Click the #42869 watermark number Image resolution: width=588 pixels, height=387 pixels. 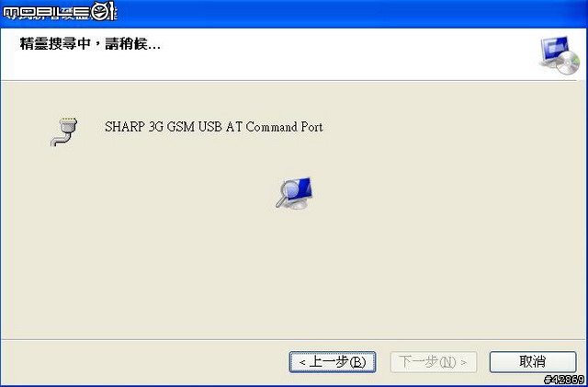564,380
